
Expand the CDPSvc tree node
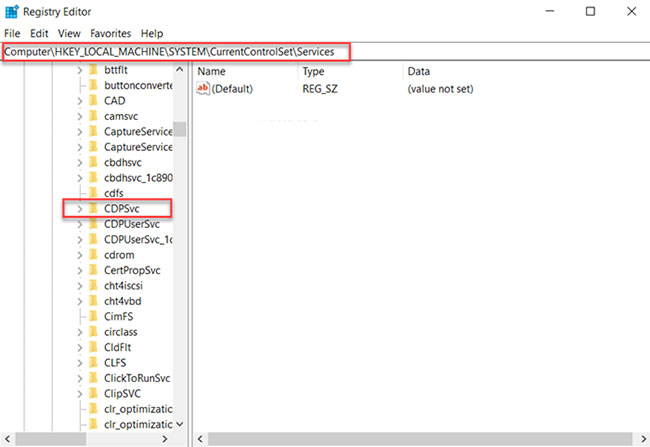point(79,208)
